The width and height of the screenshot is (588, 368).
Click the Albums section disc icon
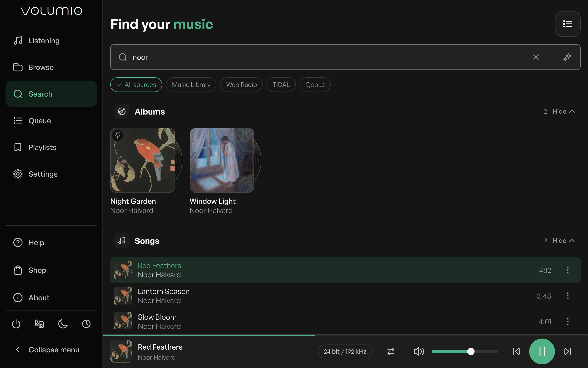(122, 112)
